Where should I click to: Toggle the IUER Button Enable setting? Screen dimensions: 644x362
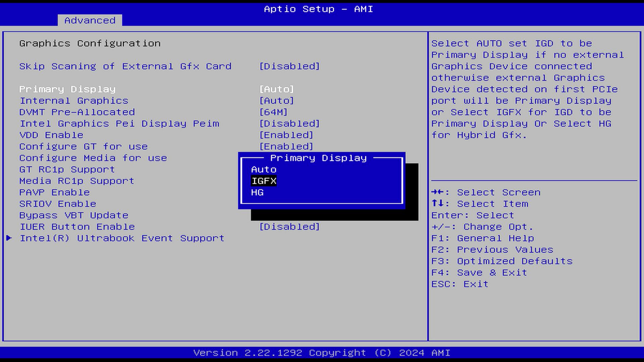tap(77, 227)
